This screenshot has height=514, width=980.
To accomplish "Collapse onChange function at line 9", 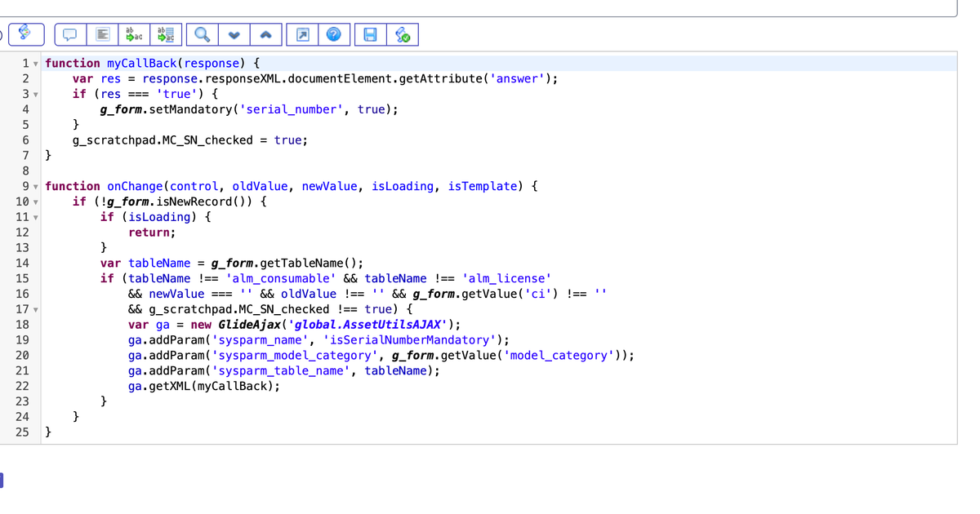I will (x=38, y=187).
